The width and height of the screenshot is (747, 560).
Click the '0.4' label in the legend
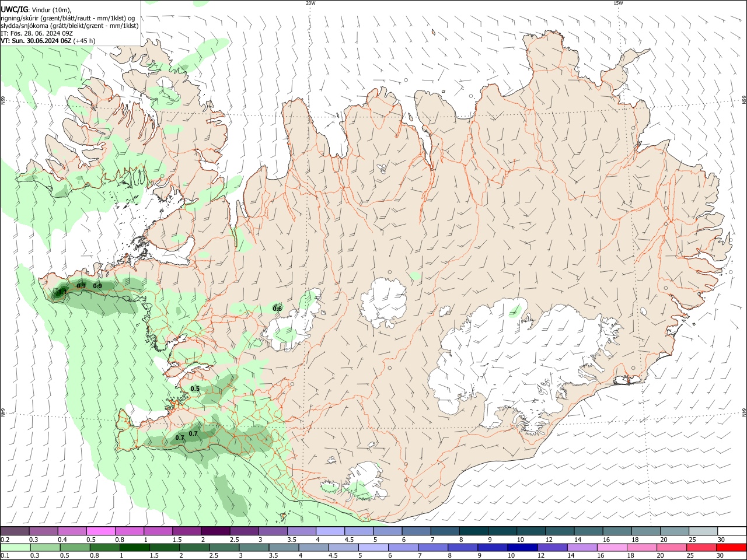coord(62,540)
